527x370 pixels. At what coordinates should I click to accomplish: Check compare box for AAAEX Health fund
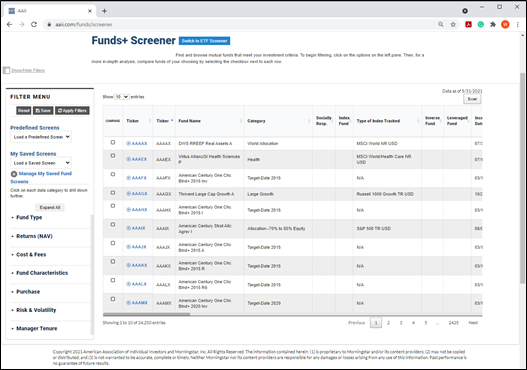[x=113, y=156]
